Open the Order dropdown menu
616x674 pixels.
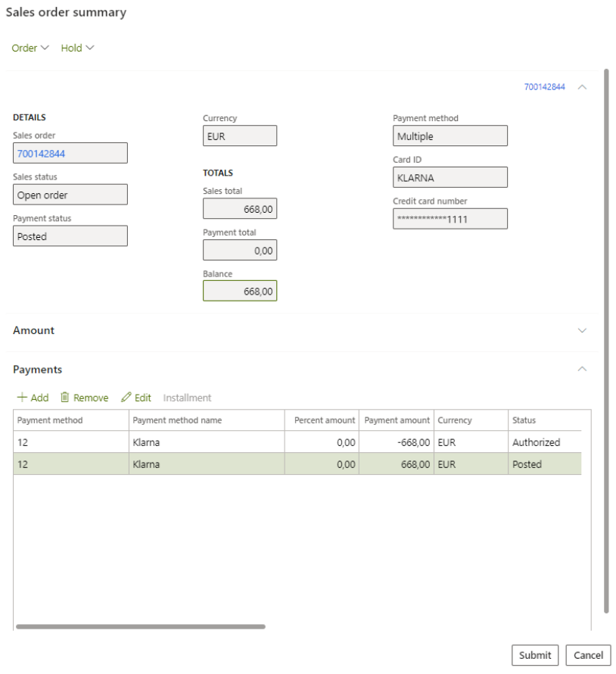click(x=30, y=48)
